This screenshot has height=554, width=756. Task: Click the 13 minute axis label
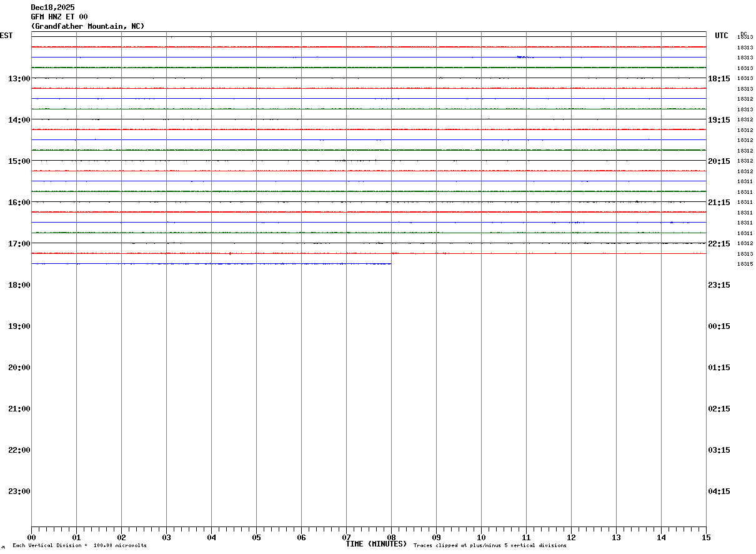click(616, 537)
